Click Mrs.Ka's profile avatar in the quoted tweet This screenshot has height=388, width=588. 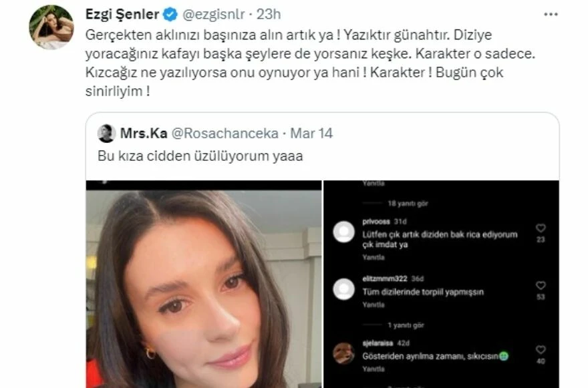[x=104, y=134]
